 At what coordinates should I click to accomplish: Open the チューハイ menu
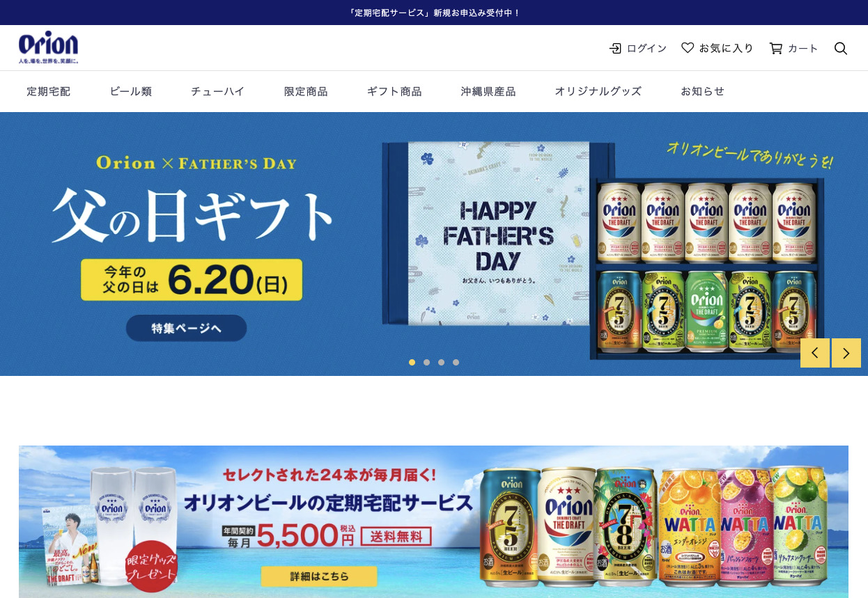[217, 91]
